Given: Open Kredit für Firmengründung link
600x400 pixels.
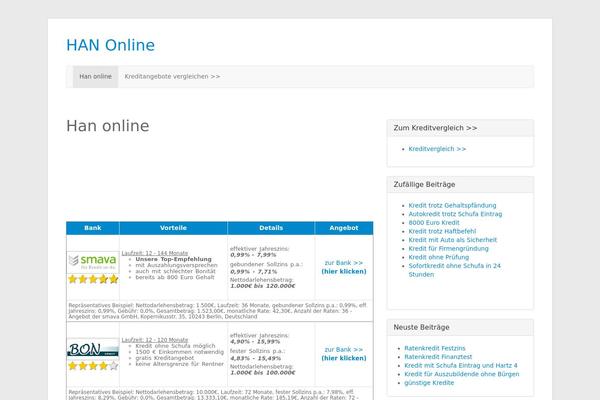Looking at the screenshot, I should point(448,248).
